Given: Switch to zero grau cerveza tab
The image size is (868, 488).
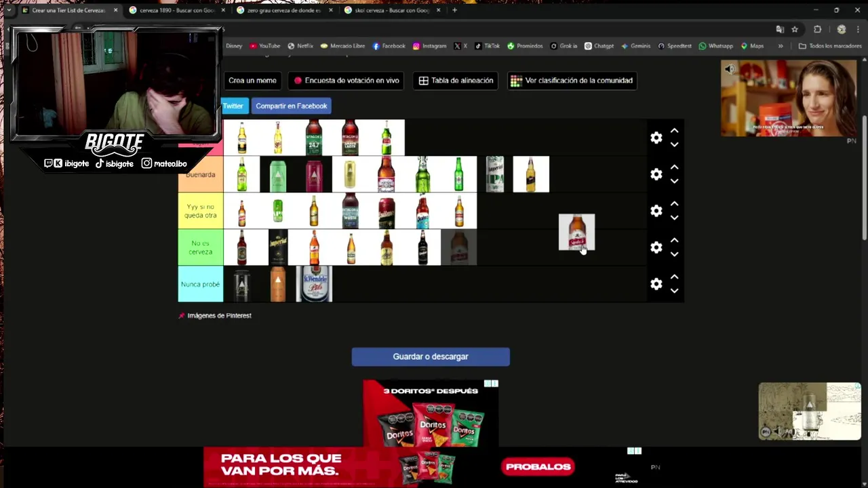Looking at the screenshot, I should (x=283, y=10).
